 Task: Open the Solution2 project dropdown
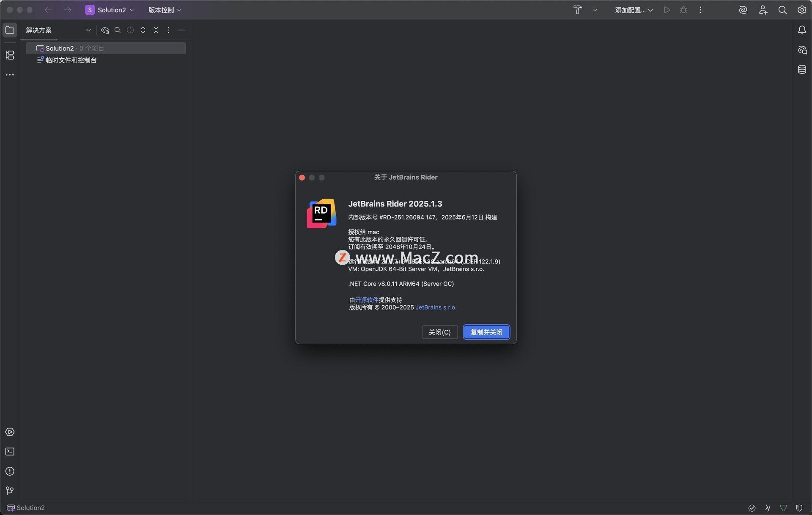click(x=110, y=10)
